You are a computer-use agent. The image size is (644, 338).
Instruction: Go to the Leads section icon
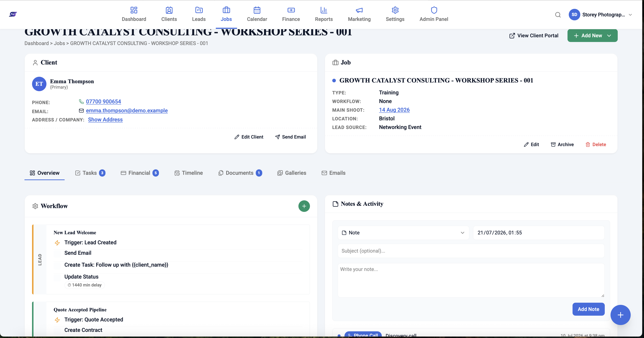(x=199, y=10)
